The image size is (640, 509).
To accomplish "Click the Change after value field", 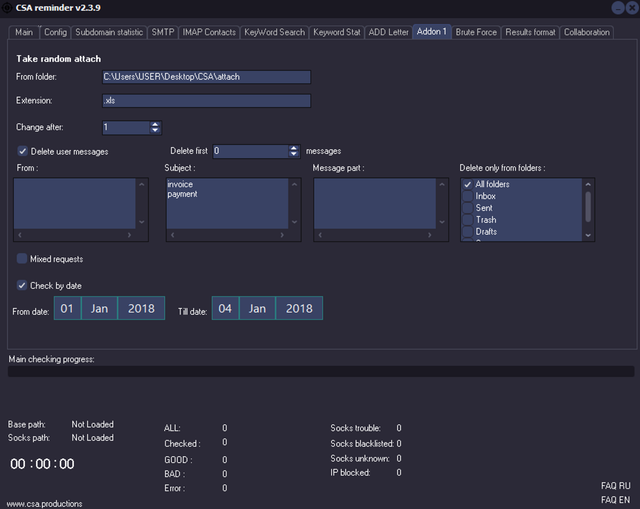I will 125,127.
